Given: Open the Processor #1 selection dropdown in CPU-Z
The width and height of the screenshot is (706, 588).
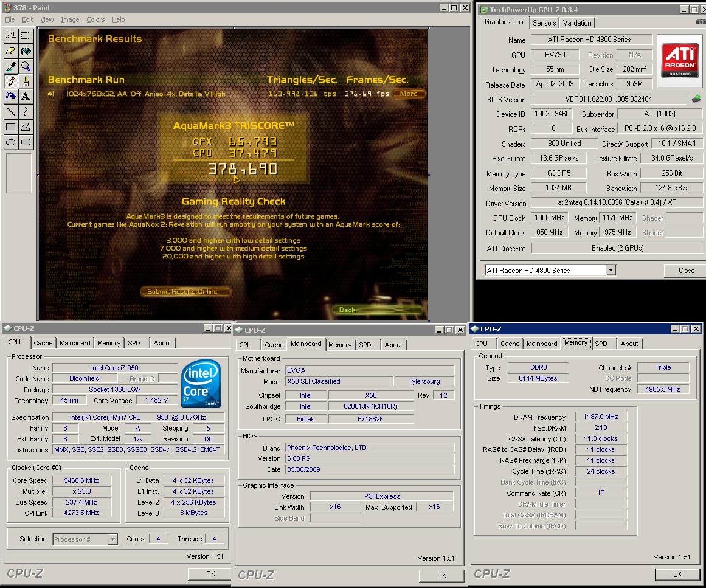Looking at the screenshot, I should click(112, 539).
